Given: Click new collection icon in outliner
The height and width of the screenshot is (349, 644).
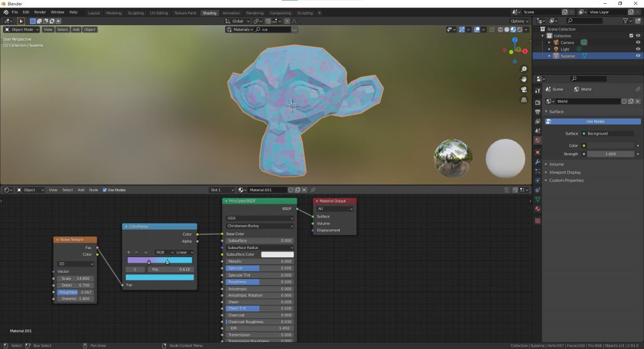Looking at the screenshot, I should coord(638,21).
